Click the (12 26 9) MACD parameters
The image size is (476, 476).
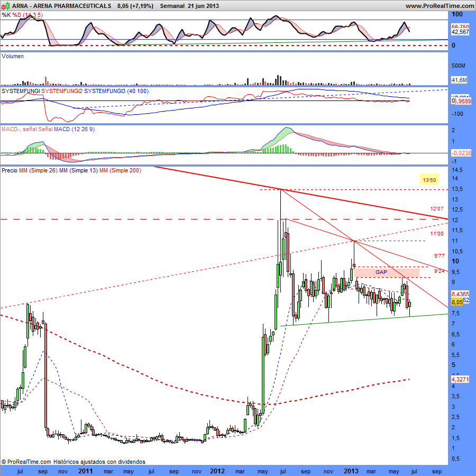click(83, 130)
